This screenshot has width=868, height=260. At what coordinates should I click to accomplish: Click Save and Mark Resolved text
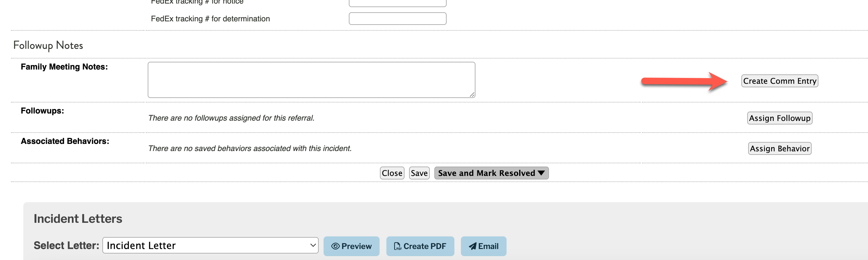(486, 173)
